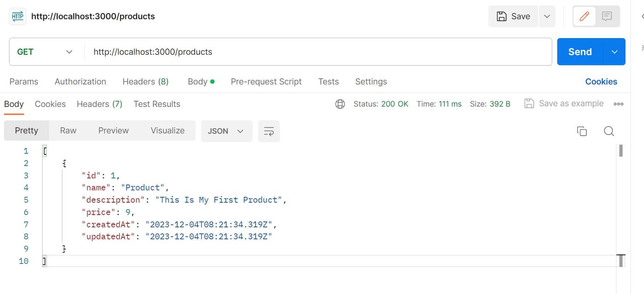Image resolution: width=644 pixels, height=294 pixels.
Task: Switch to Raw view
Action: (x=68, y=131)
